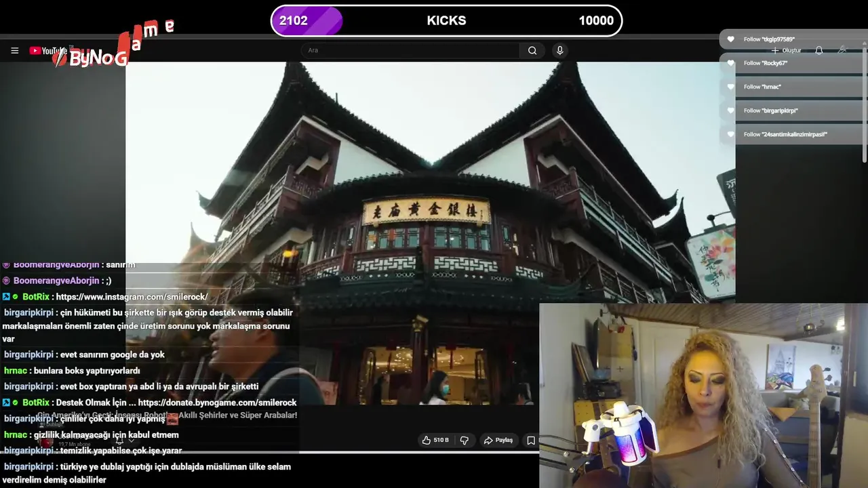The height and width of the screenshot is (488, 868).
Task: Click the magnifier search button
Action: [x=532, y=50]
